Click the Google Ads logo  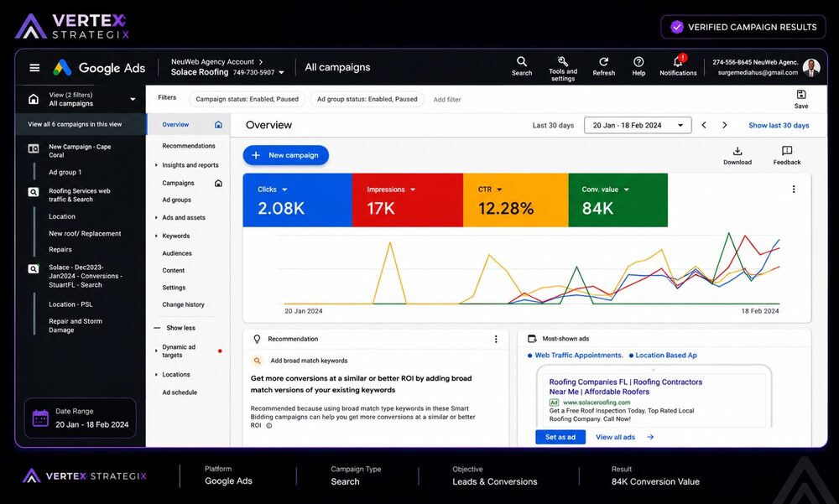tap(99, 67)
